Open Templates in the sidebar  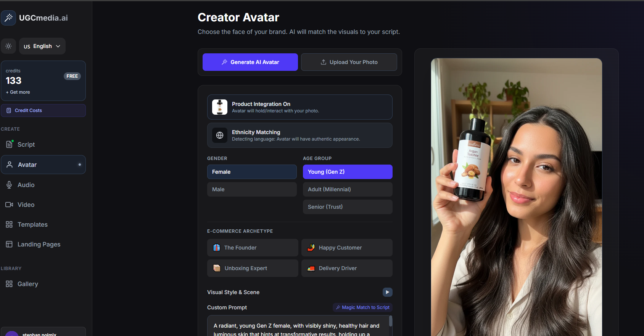pyautogui.click(x=43, y=224)
